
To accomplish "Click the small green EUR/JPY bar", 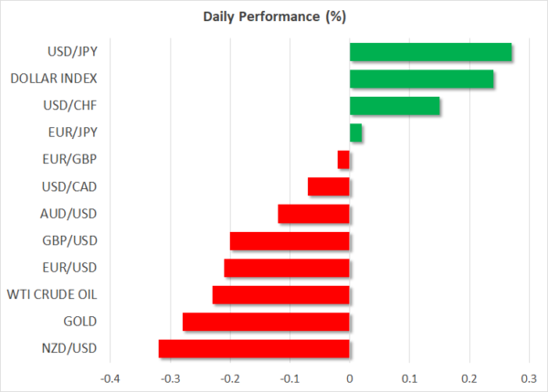I will tap(355, 133).
